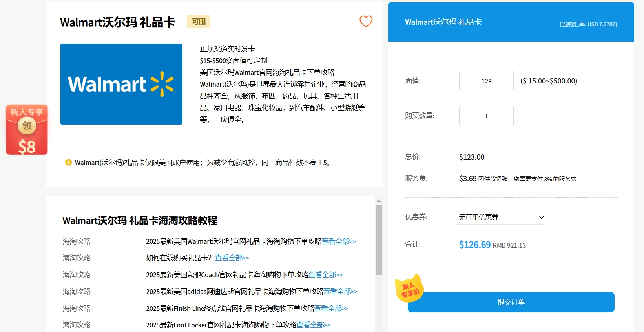
Task: Open the coupon dropdown 无可用优惠券
Action: [x=500, y=217]
